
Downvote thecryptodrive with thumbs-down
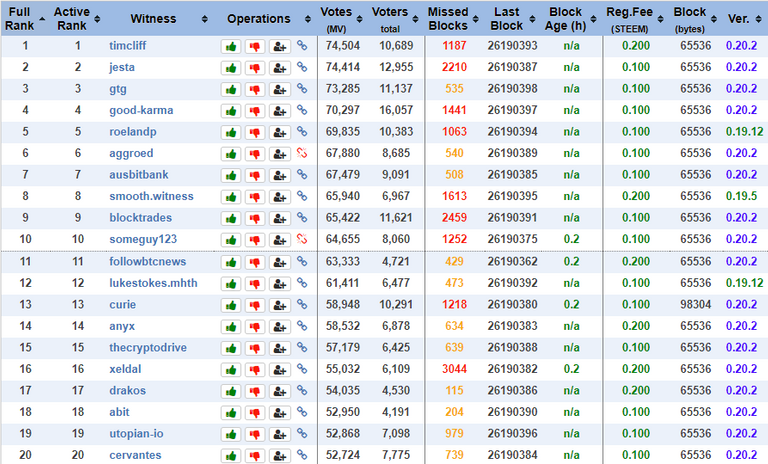pos(255,348)
